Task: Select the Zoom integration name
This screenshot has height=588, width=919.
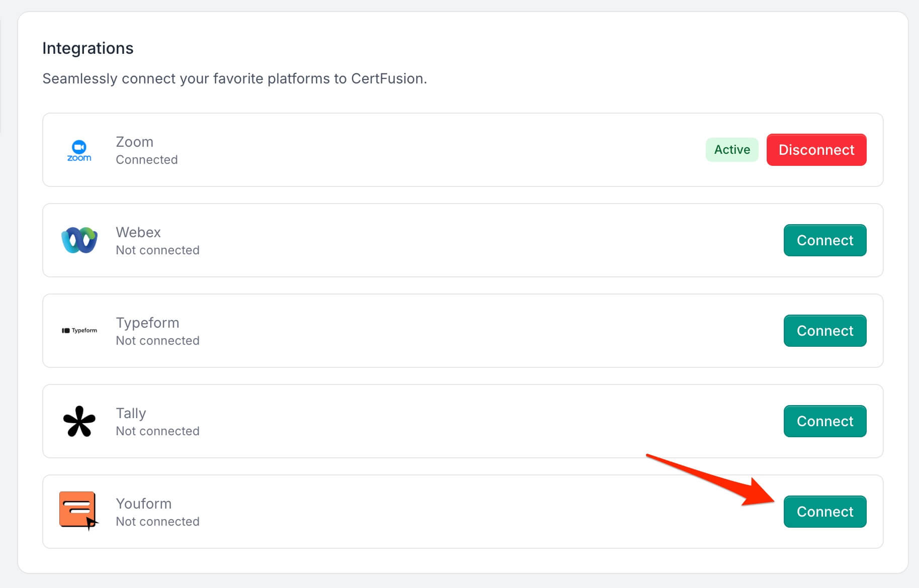Action: tap(135, 142)
